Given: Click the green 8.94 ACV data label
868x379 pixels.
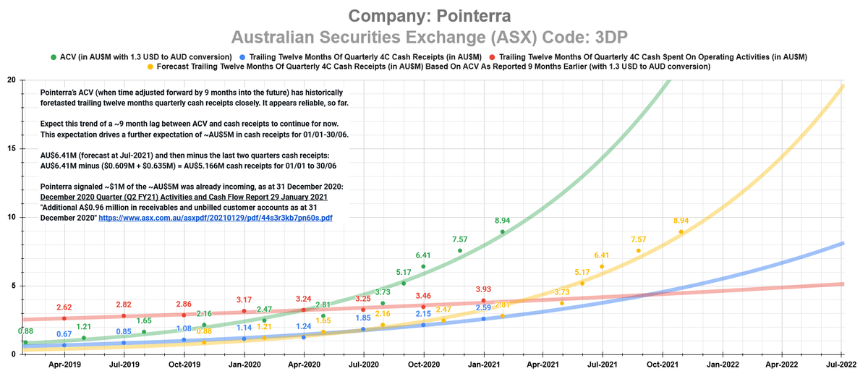Looking at the screenshot, I should pyautogui.click(x=503, y=221).
